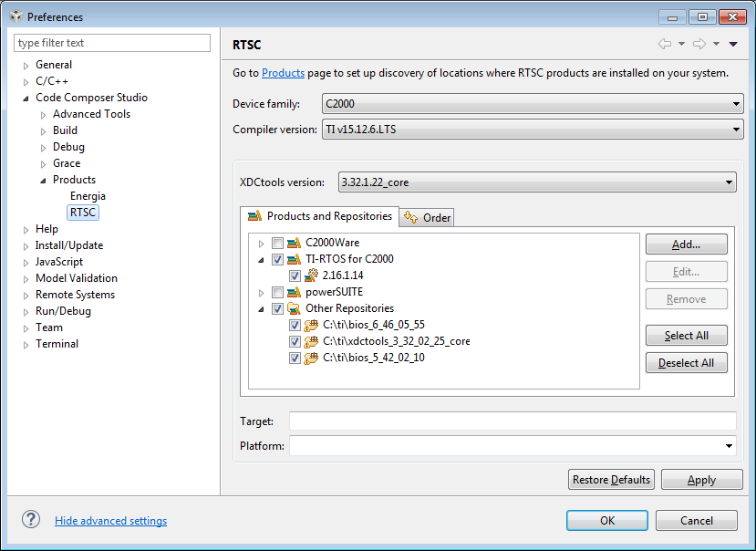The image size is (756, 551).
Task: Collapse the Products subcategory
Action: pos(44,180)
